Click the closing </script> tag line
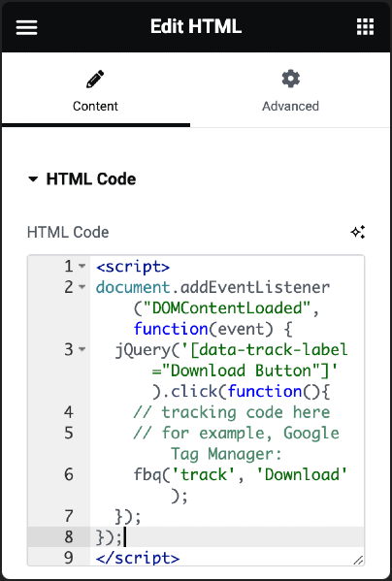 [x=138, y=558]
